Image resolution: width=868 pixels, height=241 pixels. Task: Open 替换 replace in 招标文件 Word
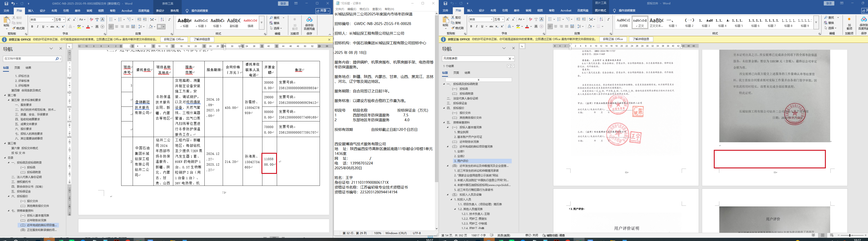click(x=275, y=23)
